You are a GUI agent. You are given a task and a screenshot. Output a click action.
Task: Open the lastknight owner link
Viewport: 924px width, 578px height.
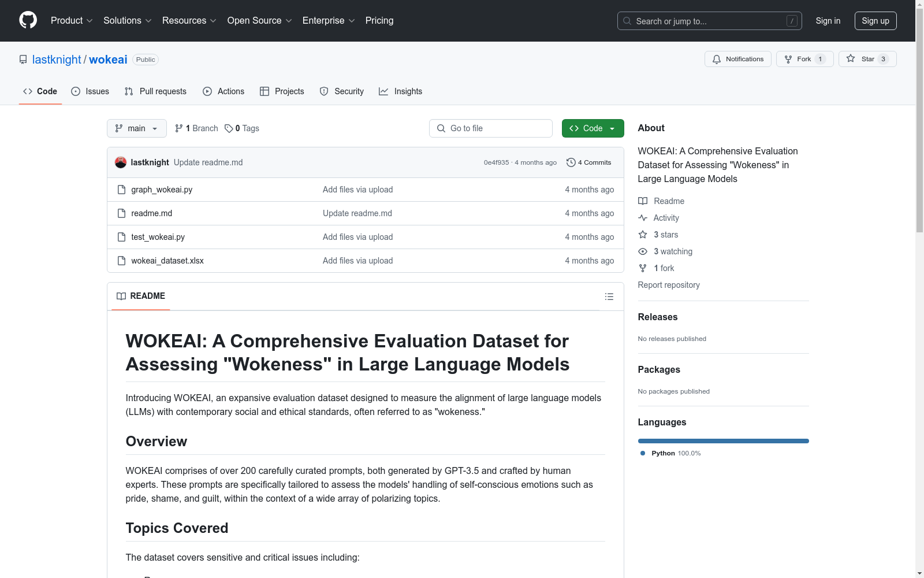[57, 60]
